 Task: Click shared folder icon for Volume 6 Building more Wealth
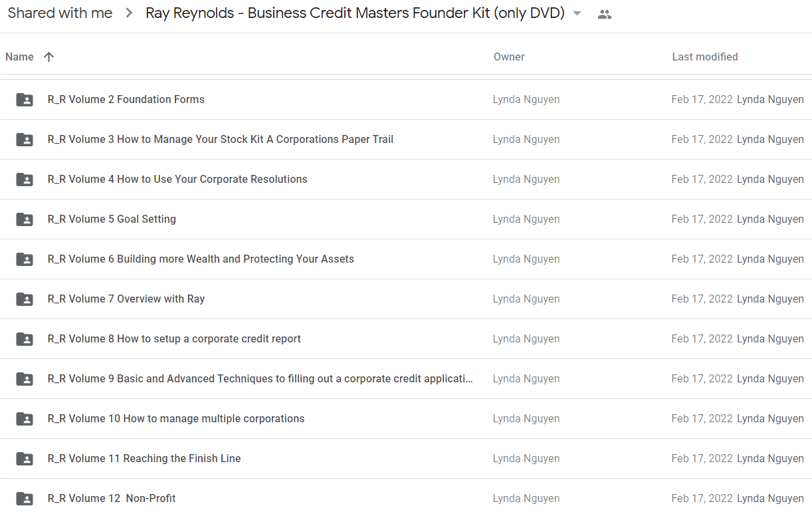[x=25, y=259]
